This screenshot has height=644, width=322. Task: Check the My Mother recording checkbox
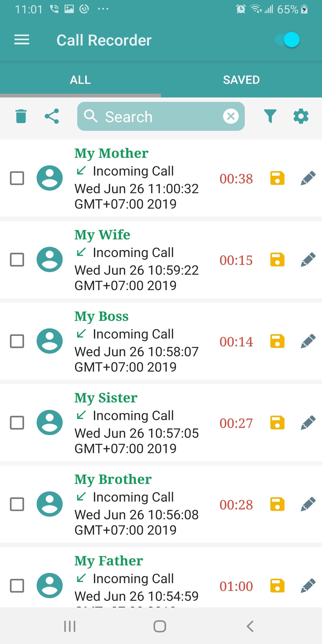pyautogui.click(x=17, y=178)
